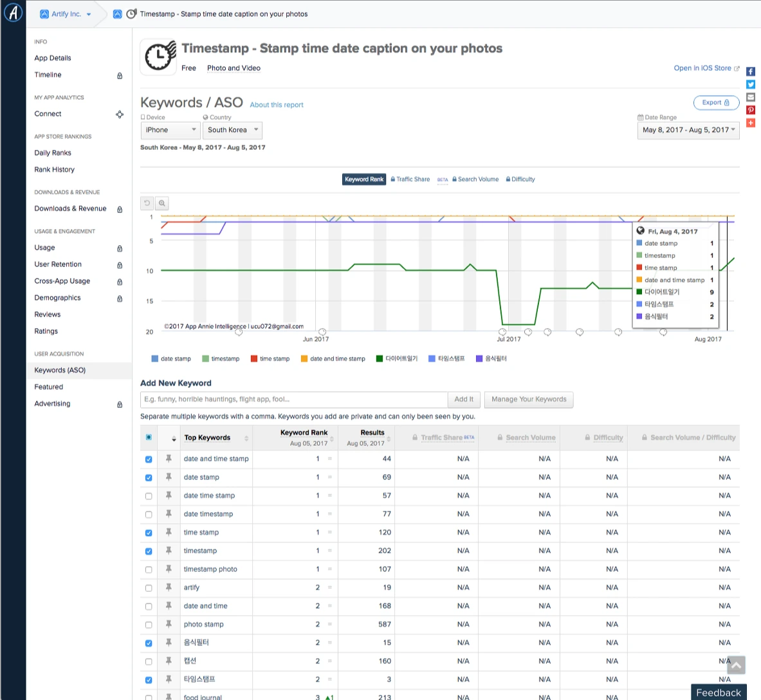Select the Difficulty chart tab
This screenshot has width=761, height=700.
[520, 179]
